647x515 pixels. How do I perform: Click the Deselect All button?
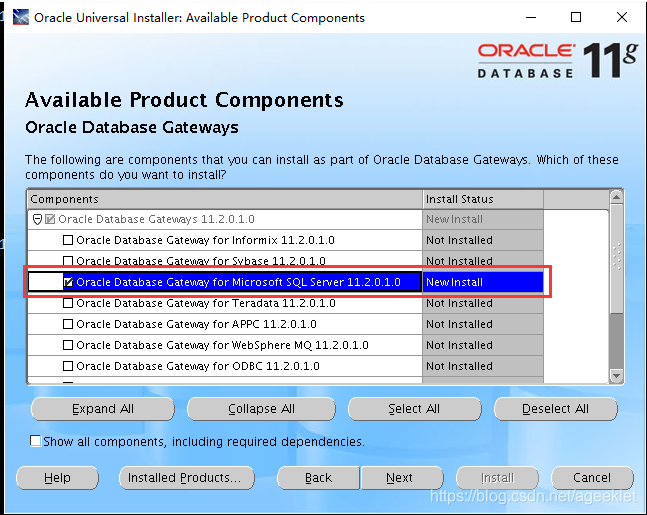tap(555, 409)
